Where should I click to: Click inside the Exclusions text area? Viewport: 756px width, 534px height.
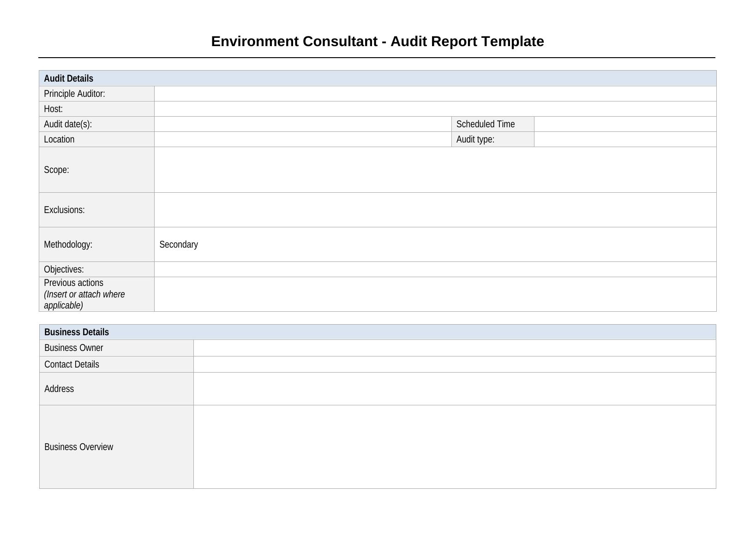pyautogui.click(x=435, y=210)
